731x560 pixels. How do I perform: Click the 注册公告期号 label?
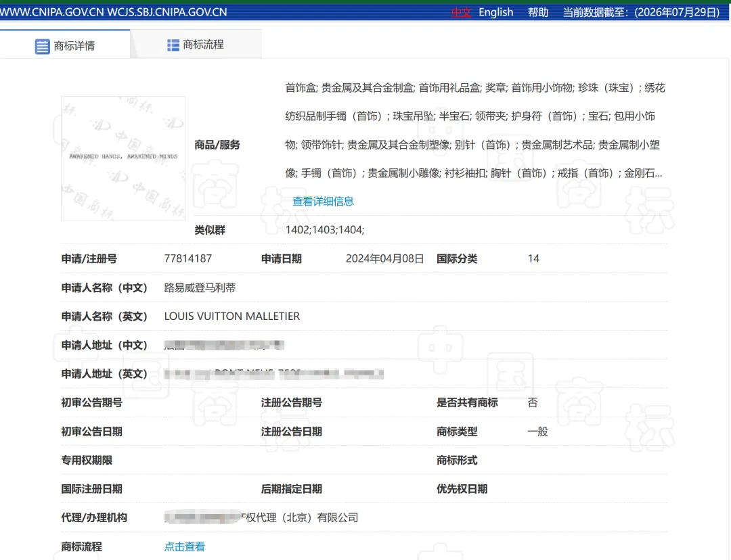tap(292, 402)
